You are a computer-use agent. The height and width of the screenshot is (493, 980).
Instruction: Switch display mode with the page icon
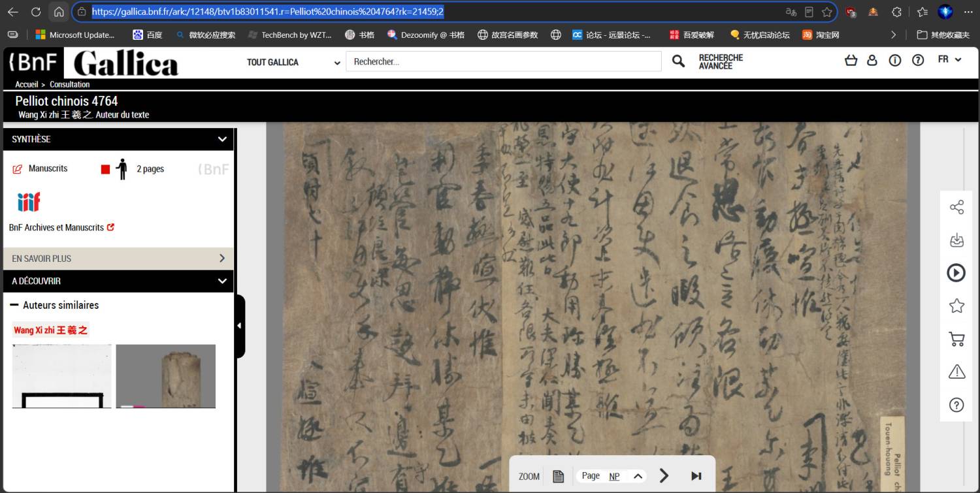tap(558, 476)
